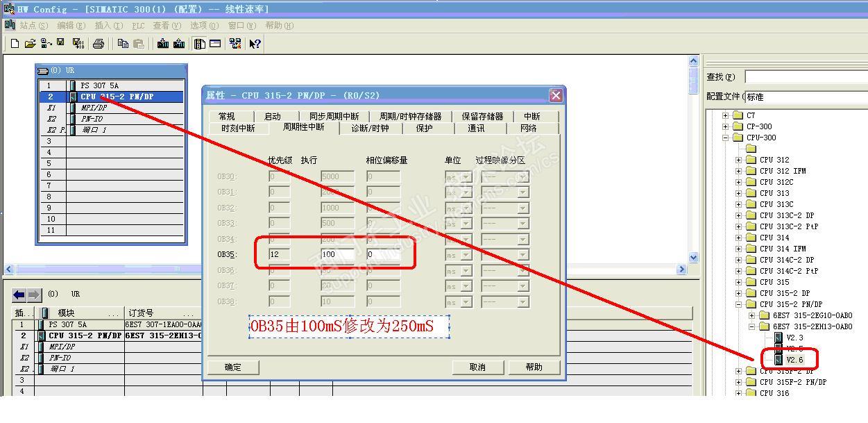Click the Paste toolbar icon
868x423 pixels.
(139, 44)
